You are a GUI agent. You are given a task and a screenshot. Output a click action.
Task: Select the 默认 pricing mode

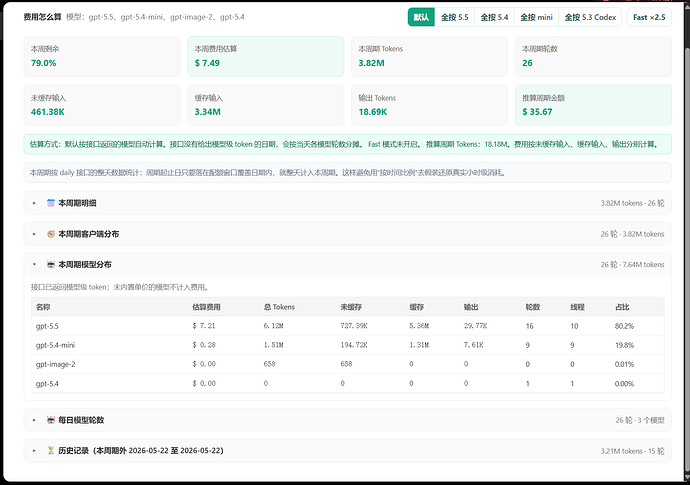tap(421, 17)
